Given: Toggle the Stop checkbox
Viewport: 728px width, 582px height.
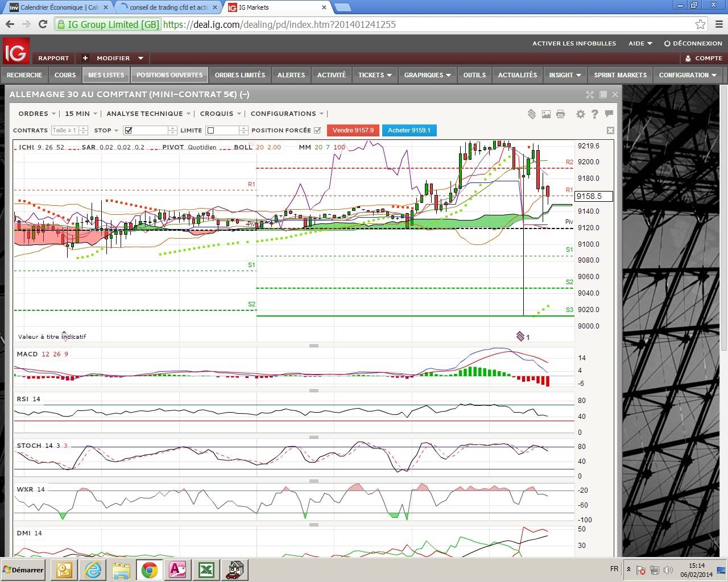Looking at the screenshot, I should point(129,131).
